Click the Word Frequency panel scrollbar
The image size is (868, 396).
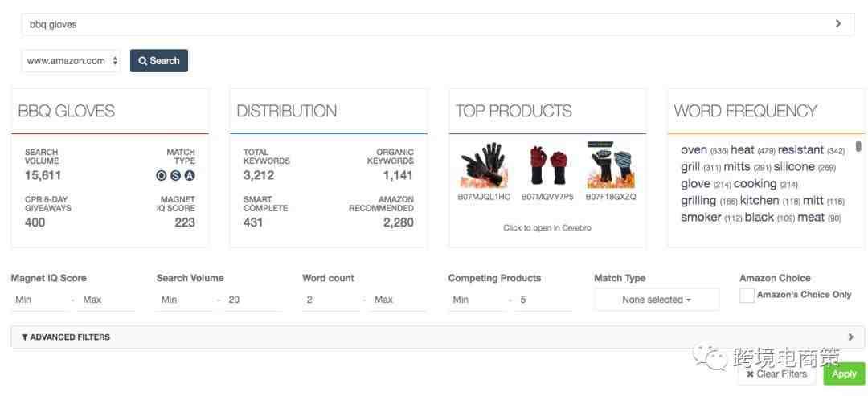(x=858, y=146)
